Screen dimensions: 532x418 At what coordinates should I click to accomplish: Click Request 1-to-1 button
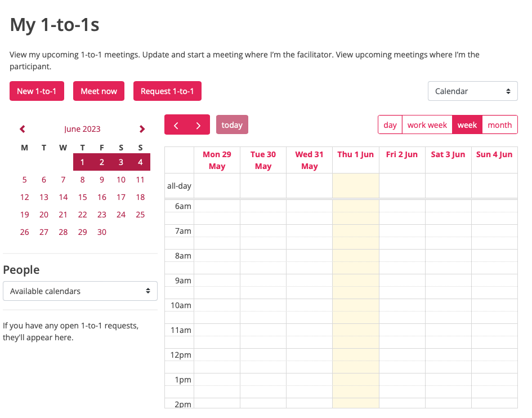(x=167, y=91)
